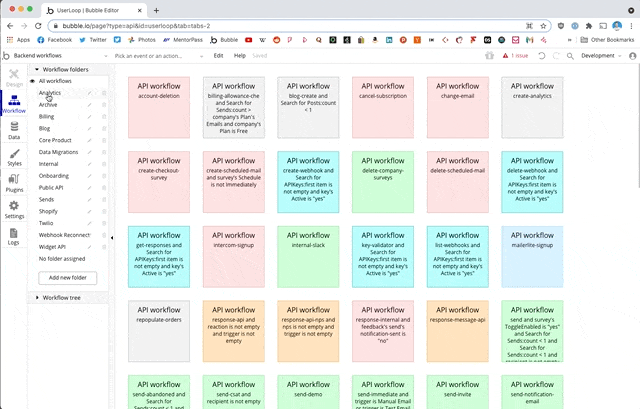
Task: Select the Data Migrations folder
Action: [58, 152]
